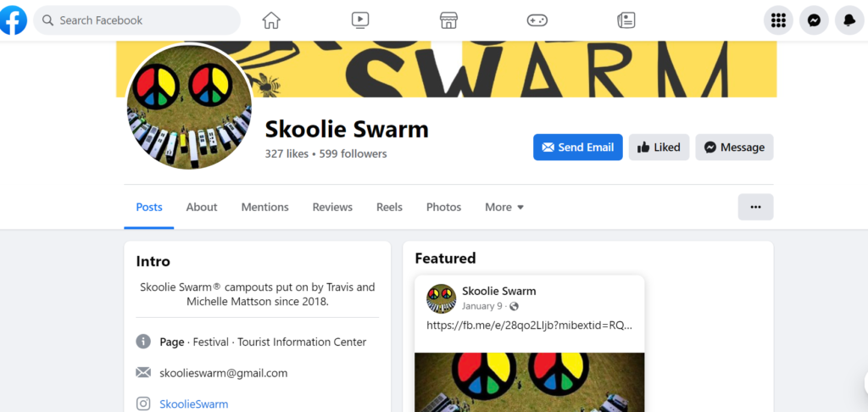The height and width of the screenshot is (412, 868).
Task: Open the Gaming controller icon
Action: 537,20
